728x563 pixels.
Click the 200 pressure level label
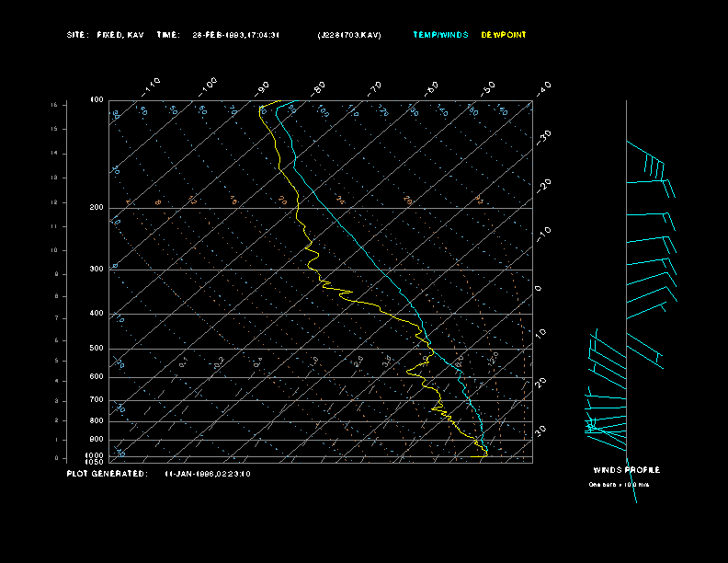coord(97,208)
